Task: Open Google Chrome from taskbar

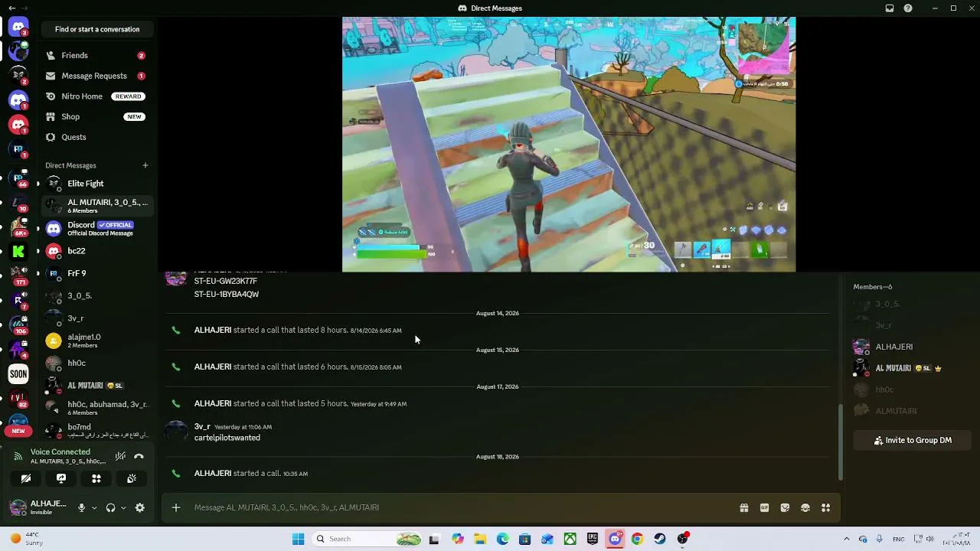Action: [x=637, y=539]
